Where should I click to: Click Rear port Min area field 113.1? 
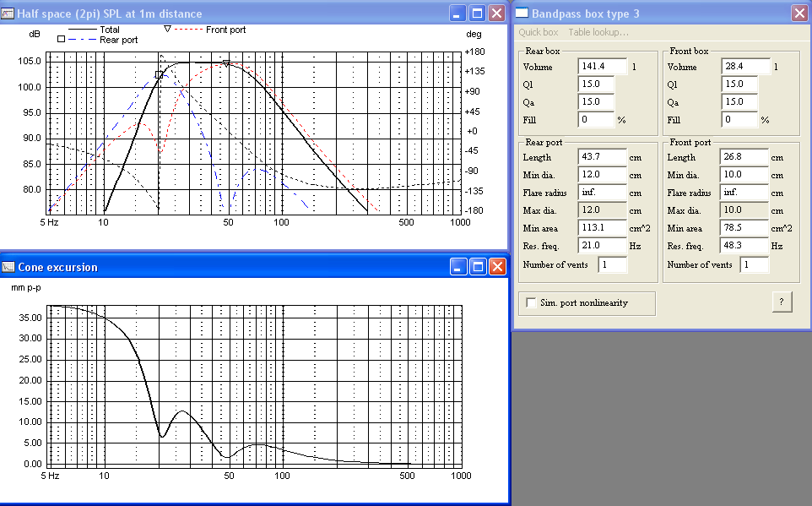pyautogui.click(x=603, y=227)
